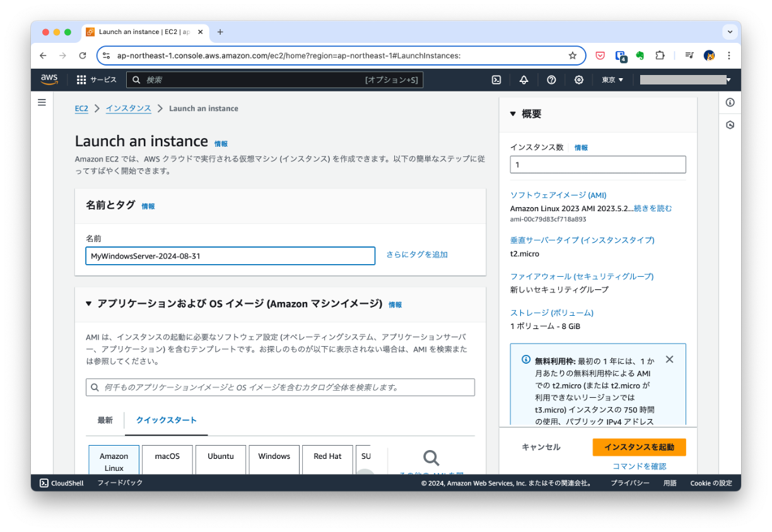Open a new browser tab

220,32
